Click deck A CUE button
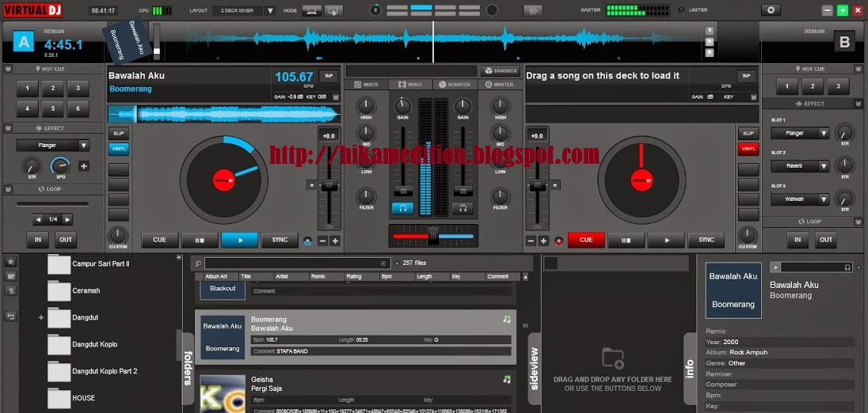This screenshot has height=413, width=868. [159, 240]
